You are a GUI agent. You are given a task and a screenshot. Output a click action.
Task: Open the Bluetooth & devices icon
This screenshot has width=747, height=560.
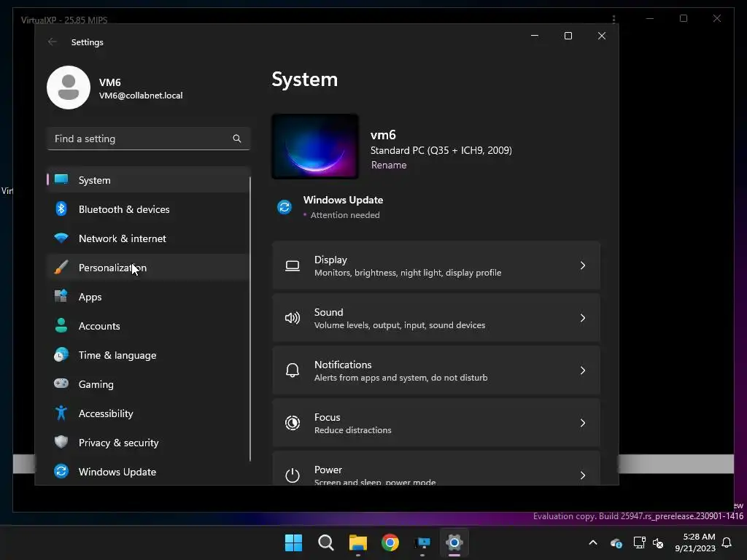pyautogui.click(x=61, y=209)
